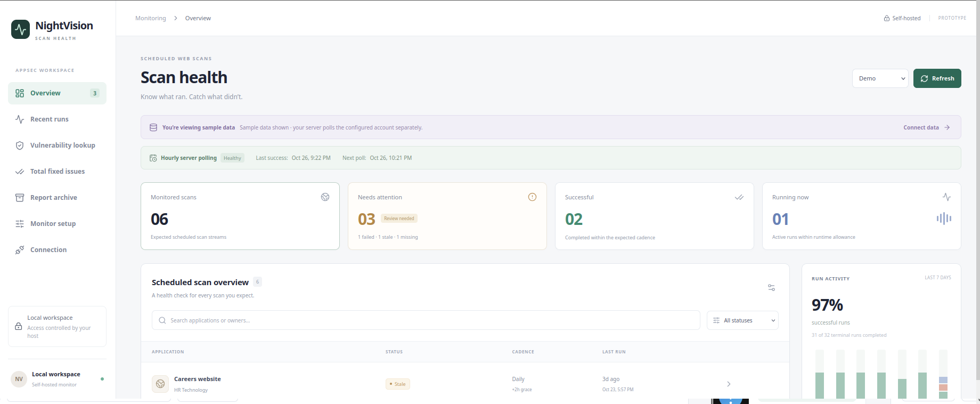Screen dimensions: 980x404
Task: Click the Vulnerability lookup shield icon
Action: (20, 146)
